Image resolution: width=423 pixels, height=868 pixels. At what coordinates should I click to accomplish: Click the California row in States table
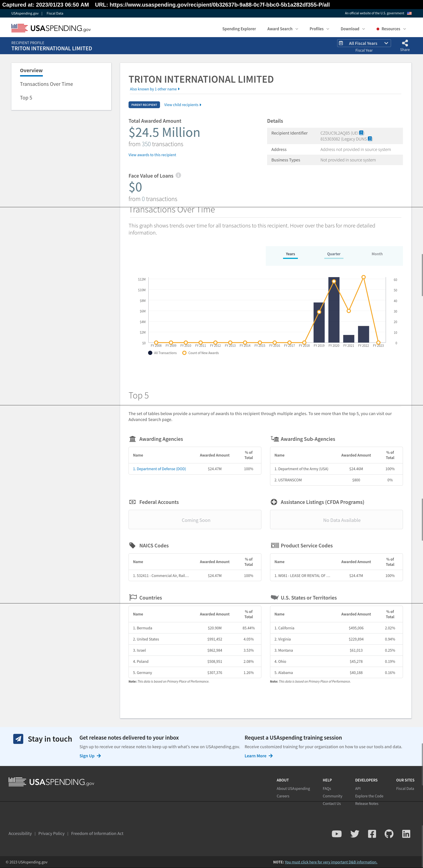tap(336, 628)
